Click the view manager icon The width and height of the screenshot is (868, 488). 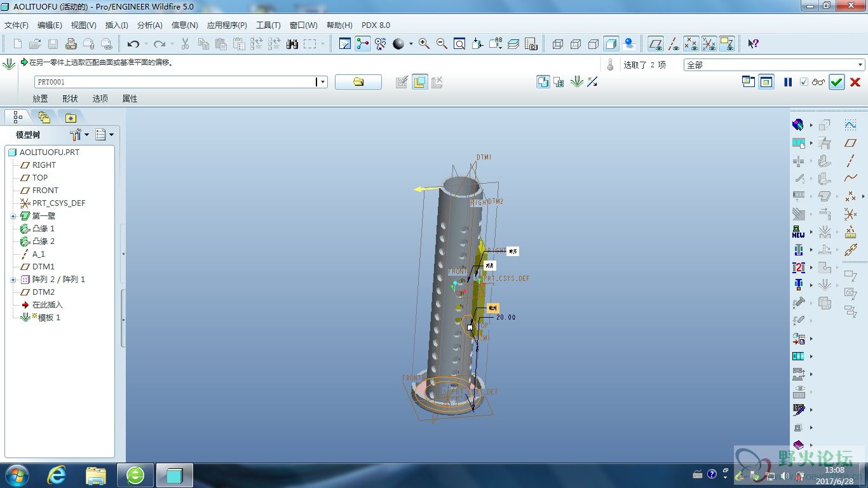[531, 44]
